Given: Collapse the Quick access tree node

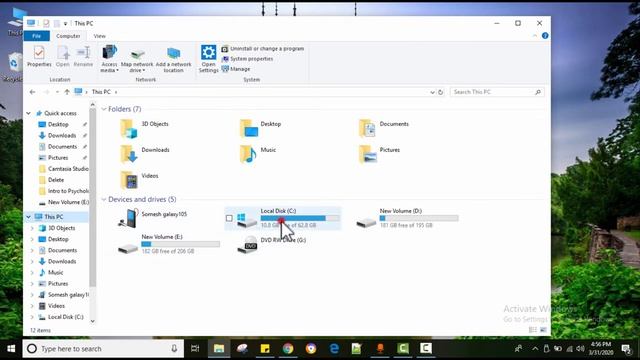Looking at the screenshot, I should pos(29,113).
